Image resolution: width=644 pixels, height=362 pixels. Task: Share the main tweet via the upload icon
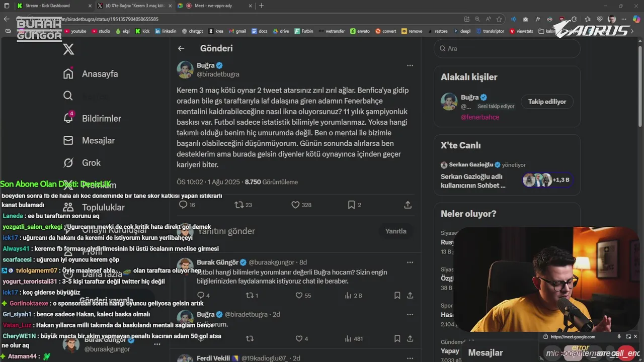coord(408,205)
